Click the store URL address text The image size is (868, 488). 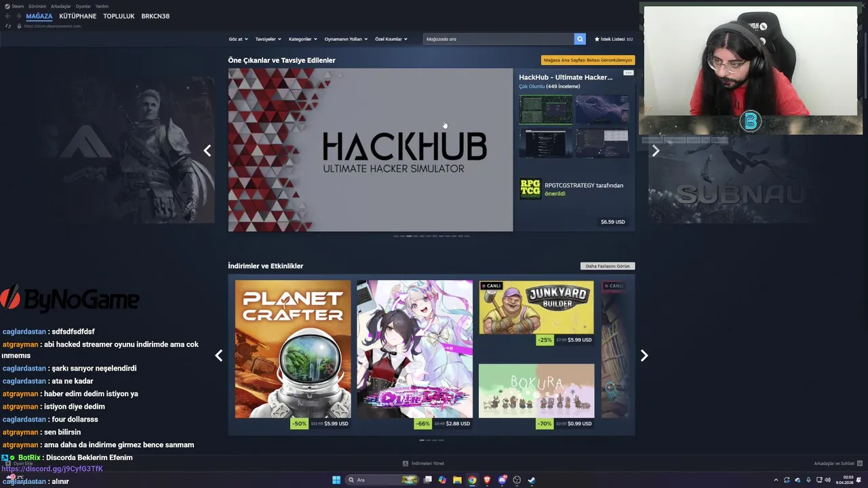point(52,26)
